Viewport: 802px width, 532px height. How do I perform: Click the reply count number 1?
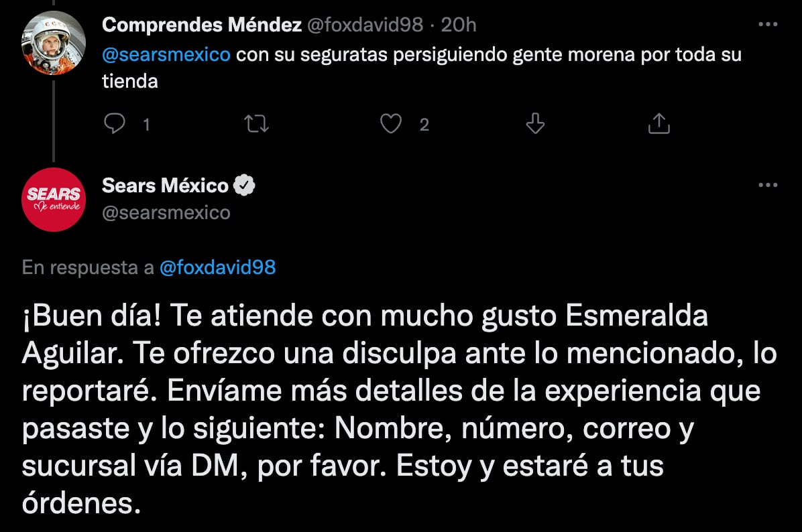pyautogui.click(x=146, y=125)
